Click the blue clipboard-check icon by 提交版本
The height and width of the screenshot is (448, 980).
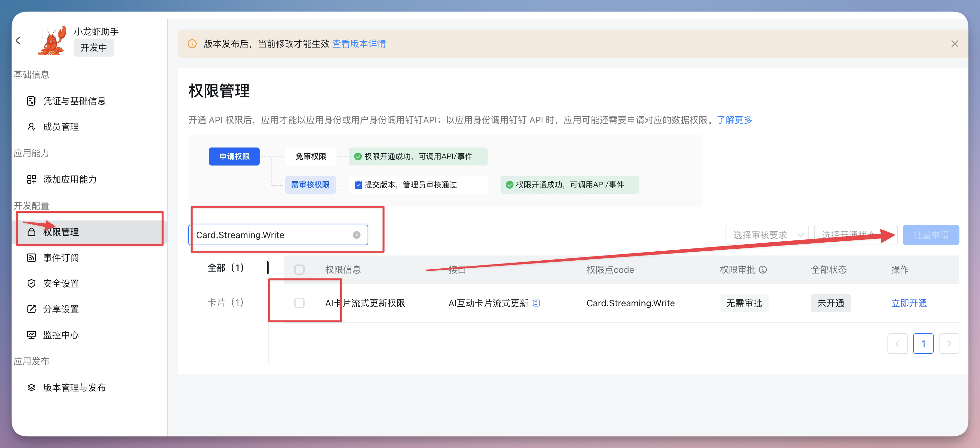358,185
